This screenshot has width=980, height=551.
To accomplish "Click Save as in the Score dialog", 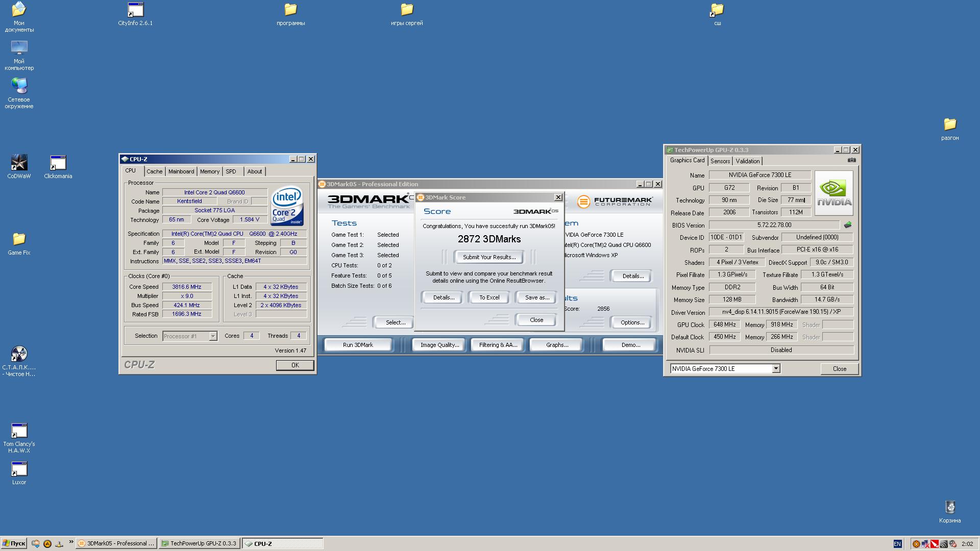I will click(537, 297).
